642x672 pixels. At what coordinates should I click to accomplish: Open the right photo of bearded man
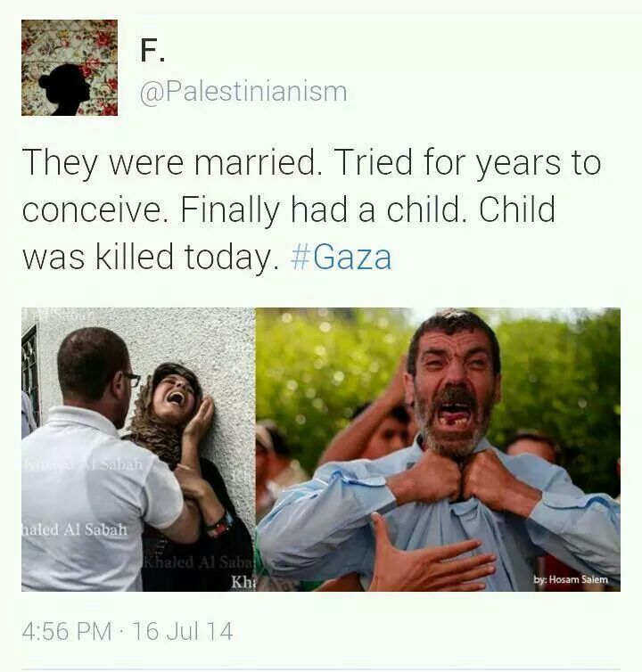point(438,449)
